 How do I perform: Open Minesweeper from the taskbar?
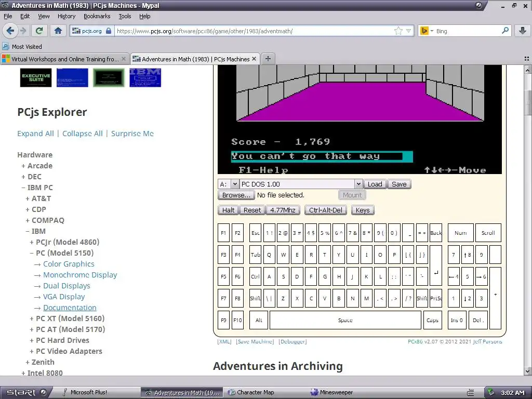point(332,392)
